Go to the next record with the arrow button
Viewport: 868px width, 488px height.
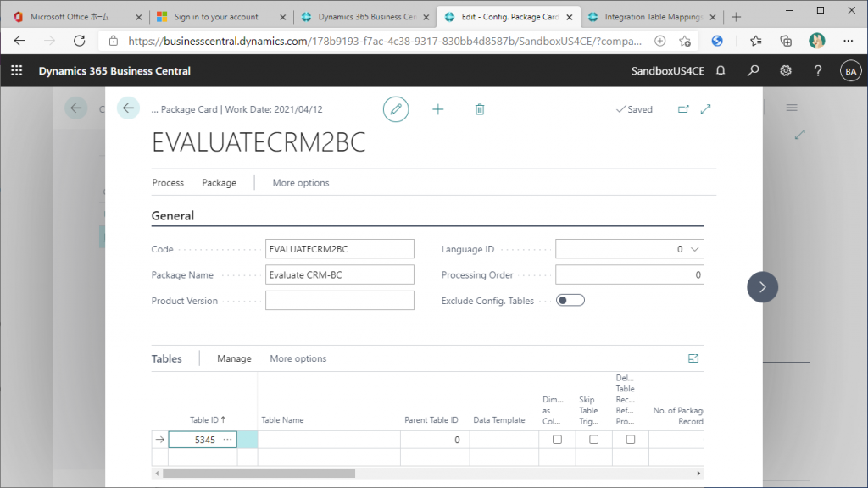coord(762,286)
